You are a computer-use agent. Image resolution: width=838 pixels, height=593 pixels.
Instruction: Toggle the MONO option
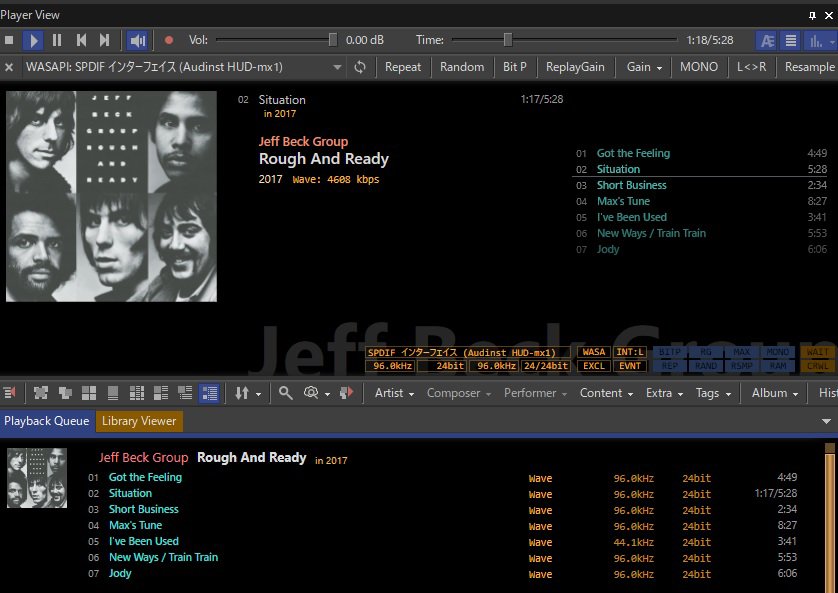pyautogui.click(x=699, y=67)
